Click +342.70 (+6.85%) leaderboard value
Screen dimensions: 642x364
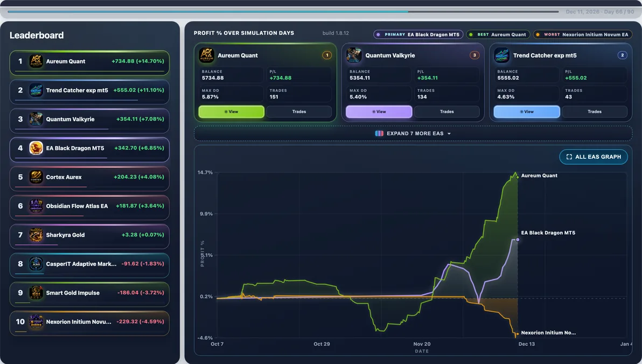139,148
